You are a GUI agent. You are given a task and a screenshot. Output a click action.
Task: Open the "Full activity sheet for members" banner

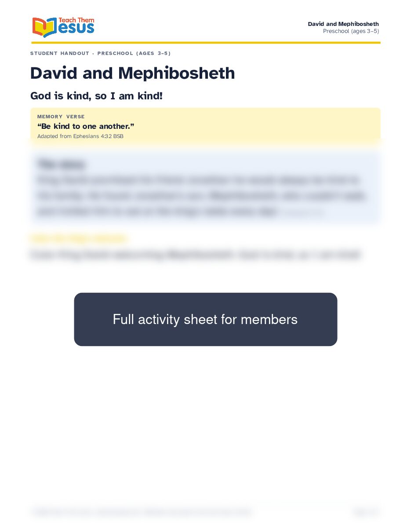(x=205, y=319)
